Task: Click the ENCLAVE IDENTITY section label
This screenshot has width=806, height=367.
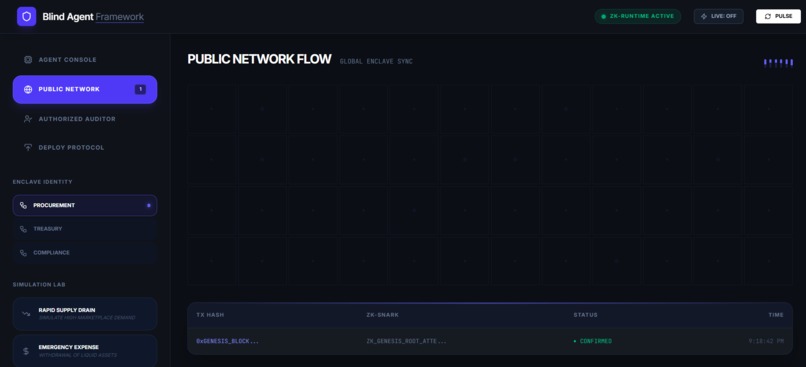Action: [43, 182]
